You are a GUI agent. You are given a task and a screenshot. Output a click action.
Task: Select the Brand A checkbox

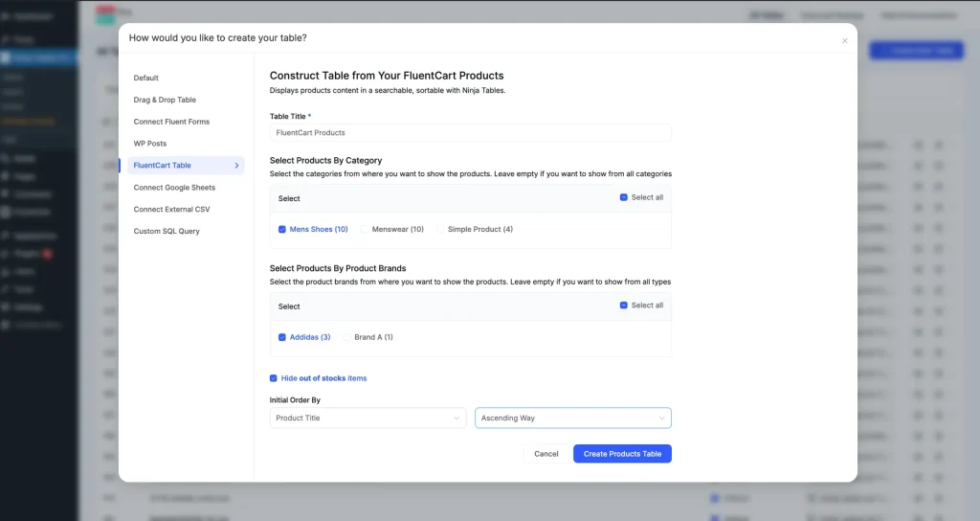click(347, 337)
